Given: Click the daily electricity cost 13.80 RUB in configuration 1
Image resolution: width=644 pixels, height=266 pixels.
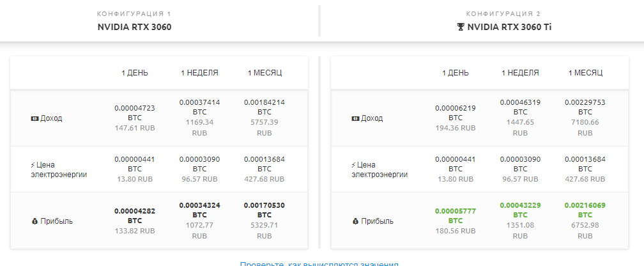Looking at the screenshot, I should tap(135, 179).
